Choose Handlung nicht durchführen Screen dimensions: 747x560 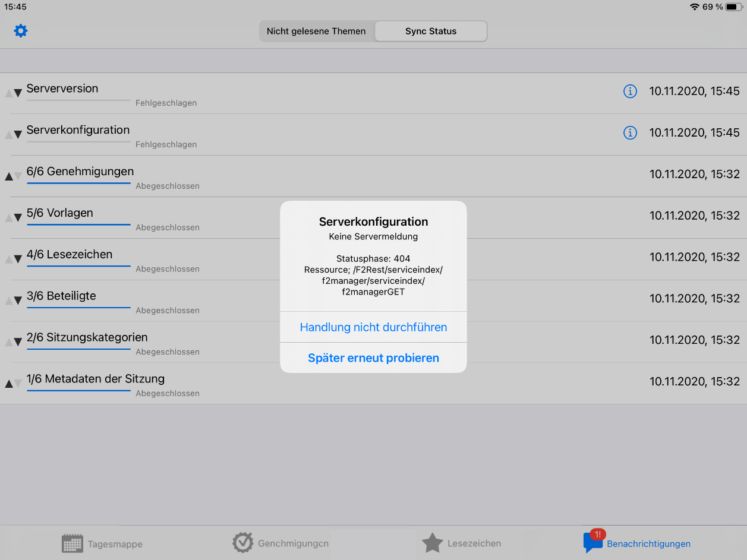tap(373, 327)
